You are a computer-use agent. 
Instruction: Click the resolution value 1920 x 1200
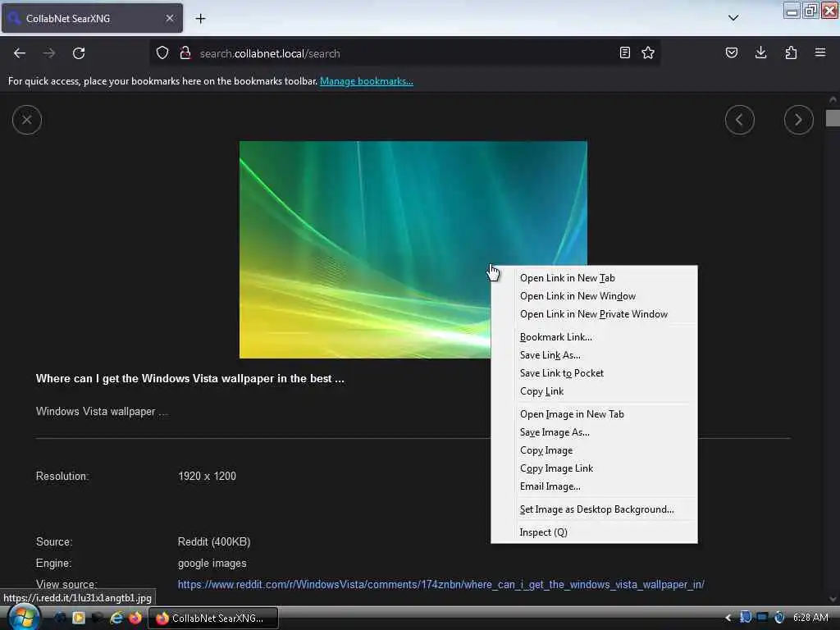point(207,477)
